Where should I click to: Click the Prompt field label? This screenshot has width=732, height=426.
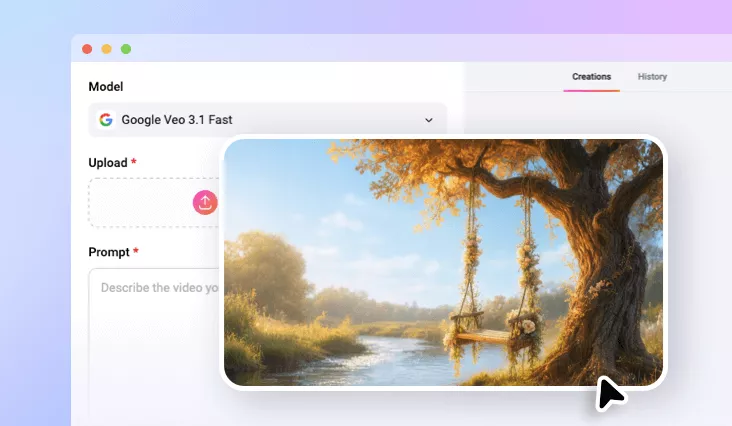[x=109, y=252]
